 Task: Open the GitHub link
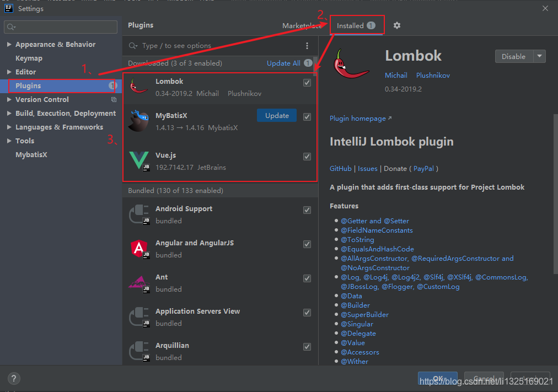[341, 169]
